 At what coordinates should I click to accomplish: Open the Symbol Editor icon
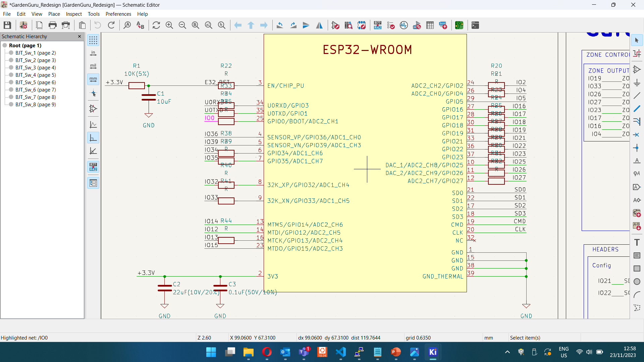tap(335, 25)
